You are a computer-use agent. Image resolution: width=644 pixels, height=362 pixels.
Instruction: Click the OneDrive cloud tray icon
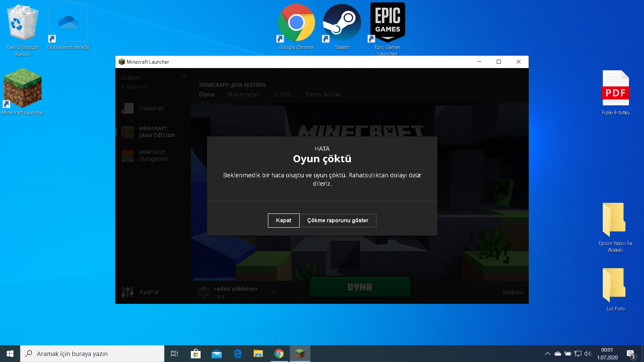click(557, 354)
